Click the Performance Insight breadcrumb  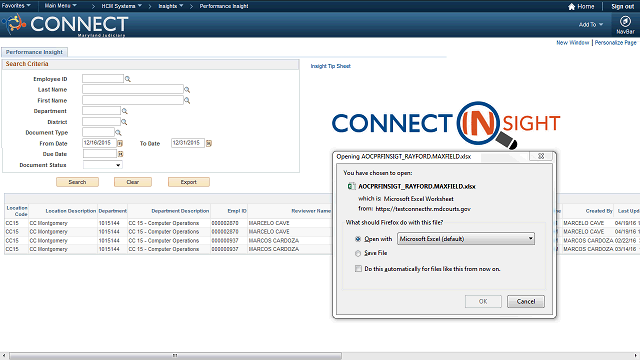[x=224, y=6]
